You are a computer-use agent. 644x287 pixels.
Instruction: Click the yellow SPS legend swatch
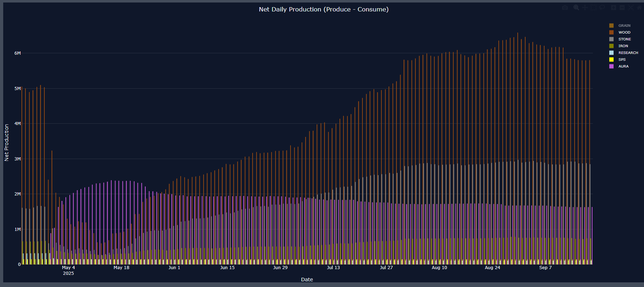611,60
